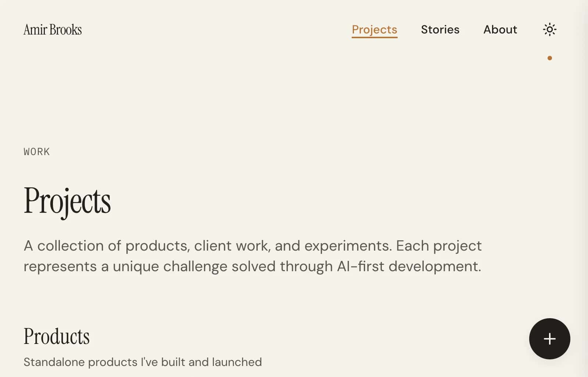Viewport: 588px width, 377px height.
Task: Click the orange dot below the sun icon
Action: (x=549, y=58)
